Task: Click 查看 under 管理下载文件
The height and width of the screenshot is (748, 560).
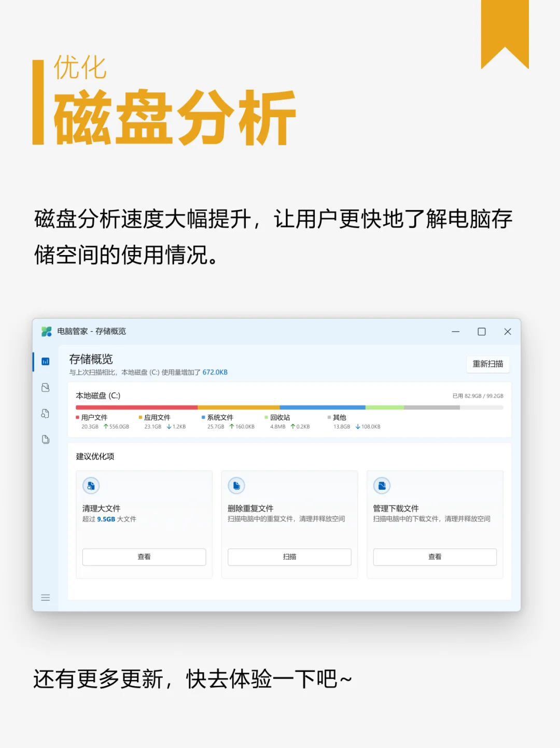Action: (435, 557)
